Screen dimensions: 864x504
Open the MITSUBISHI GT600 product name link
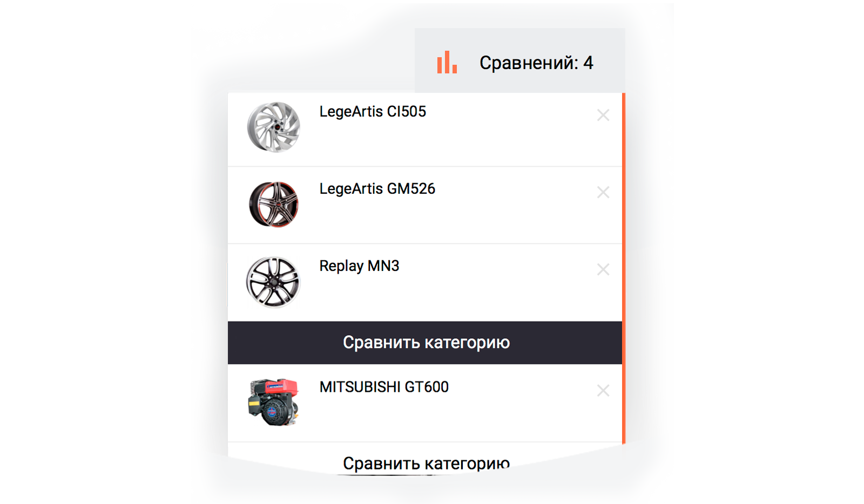coord(384,387)
